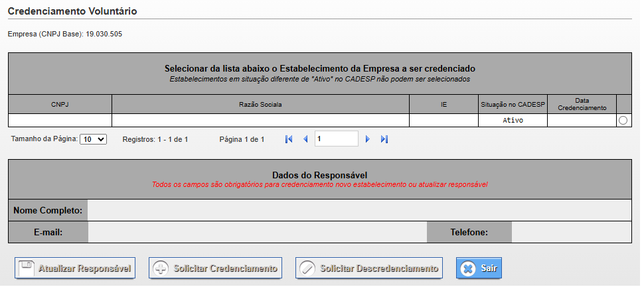Image resolution: width=644 pixels, height=289 pixels.
Task: Click the plus icon Solicitar Credenciamento button
Action: click(x=215, y=268)
